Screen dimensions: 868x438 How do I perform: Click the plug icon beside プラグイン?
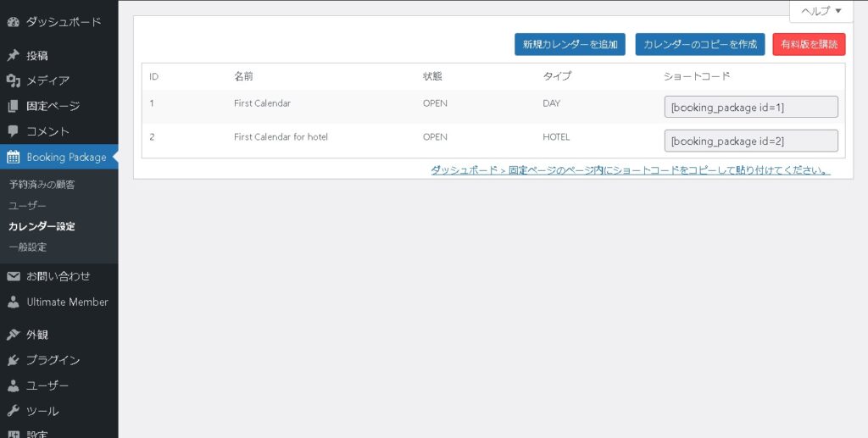click(x=13, y=360)
